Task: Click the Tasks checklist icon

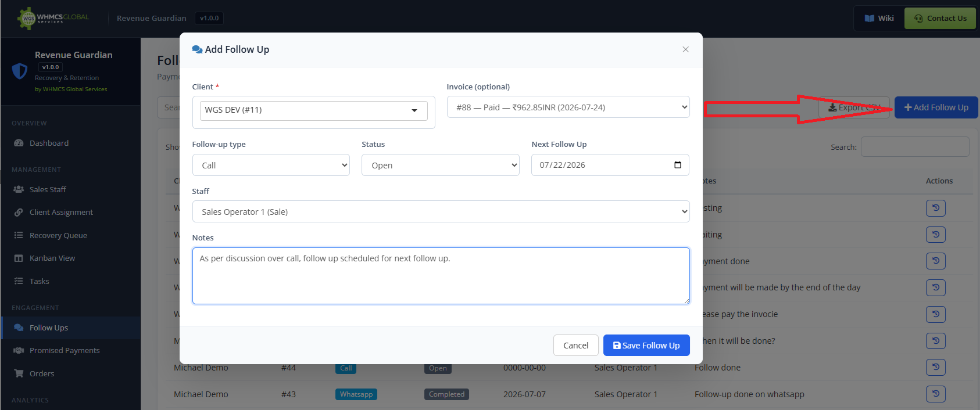Action: tap(19, 281)
